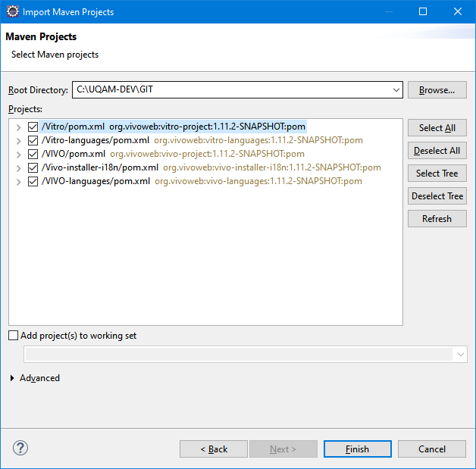Click the Refresh button
Viewport: 476px width, 469px height.
(x=437, y=219)
